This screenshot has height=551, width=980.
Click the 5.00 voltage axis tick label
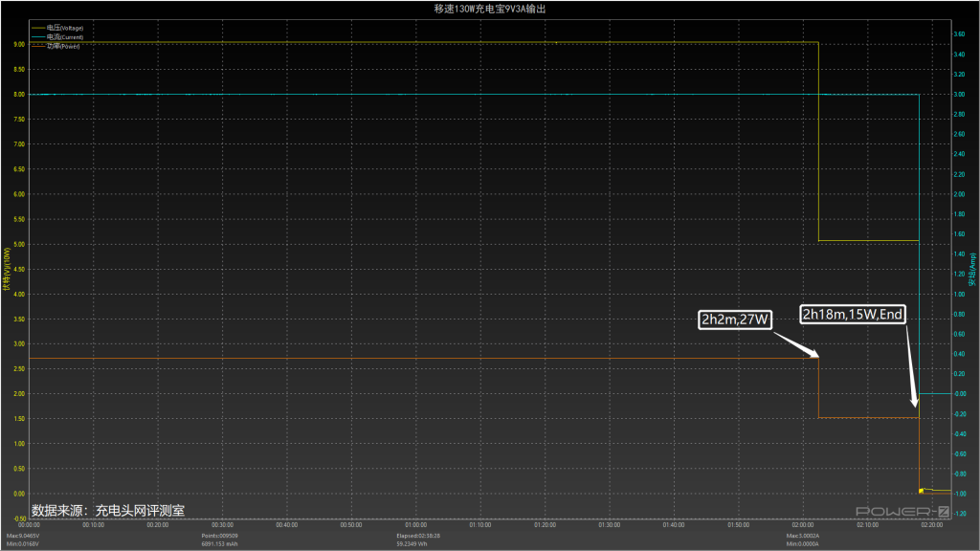(19, 244)
